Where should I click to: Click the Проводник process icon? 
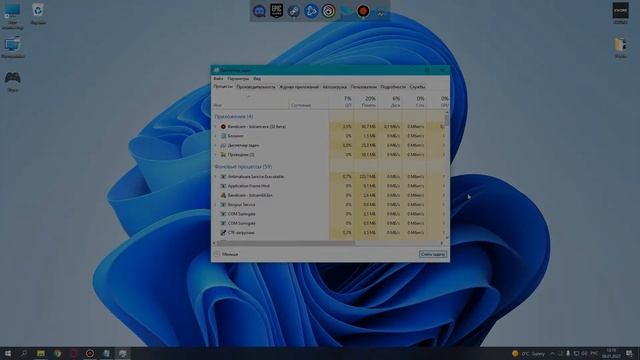click(x=223, y=155)
